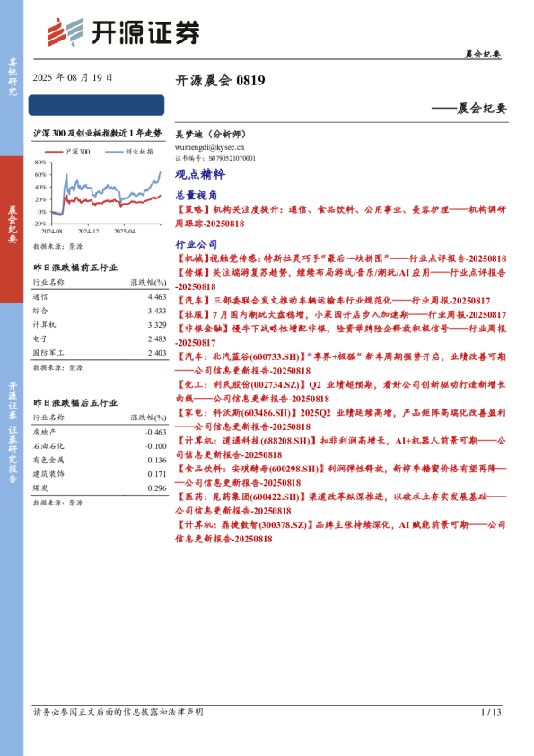The image size is (534, 756).
Task: Click the heading 昨日涨跌幅前五行业
Action: click(x=75, y=268)
